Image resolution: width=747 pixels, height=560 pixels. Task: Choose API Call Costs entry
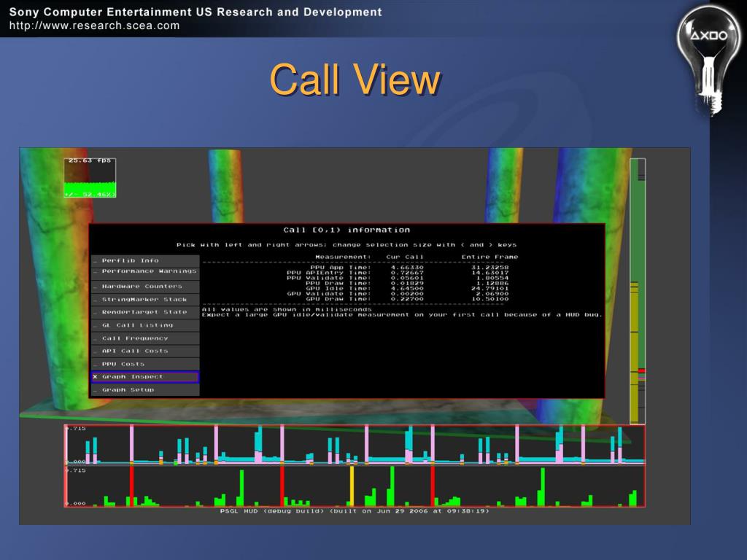coord(145,351)
